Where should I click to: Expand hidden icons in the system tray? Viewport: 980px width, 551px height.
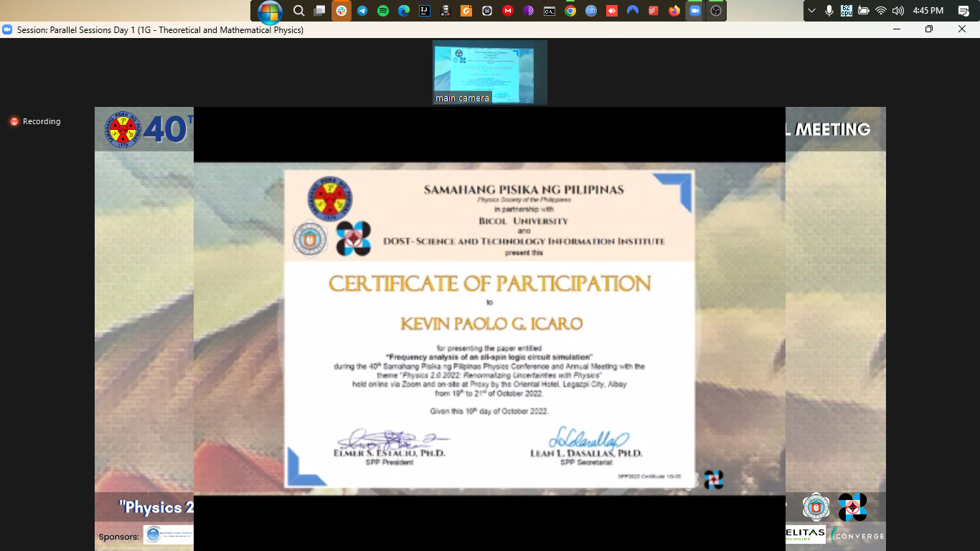[x=811, y=11]
